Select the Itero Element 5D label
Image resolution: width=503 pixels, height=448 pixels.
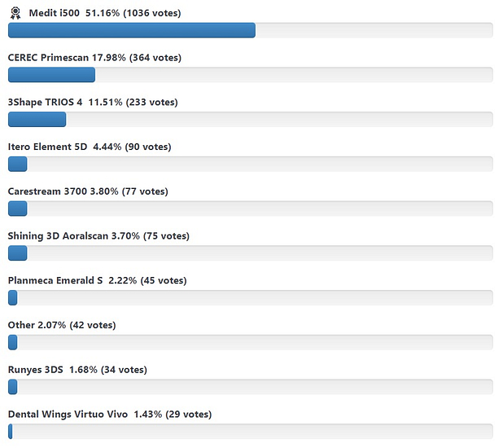pyautogui.click(x=90, y=147)
